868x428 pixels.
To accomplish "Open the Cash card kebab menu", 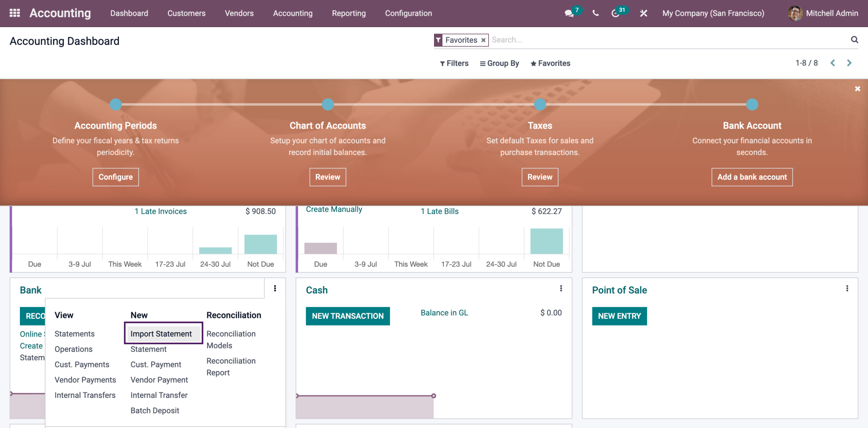I will coord(561,288).
